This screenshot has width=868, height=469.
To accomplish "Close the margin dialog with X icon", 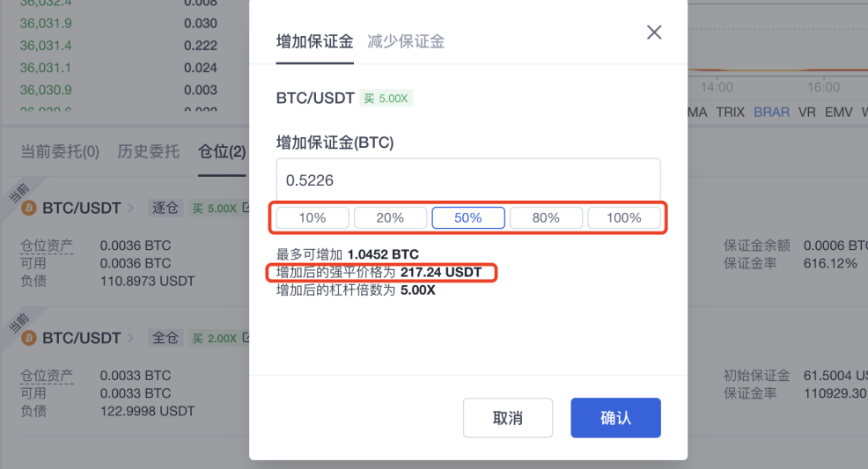I will 654,33.
